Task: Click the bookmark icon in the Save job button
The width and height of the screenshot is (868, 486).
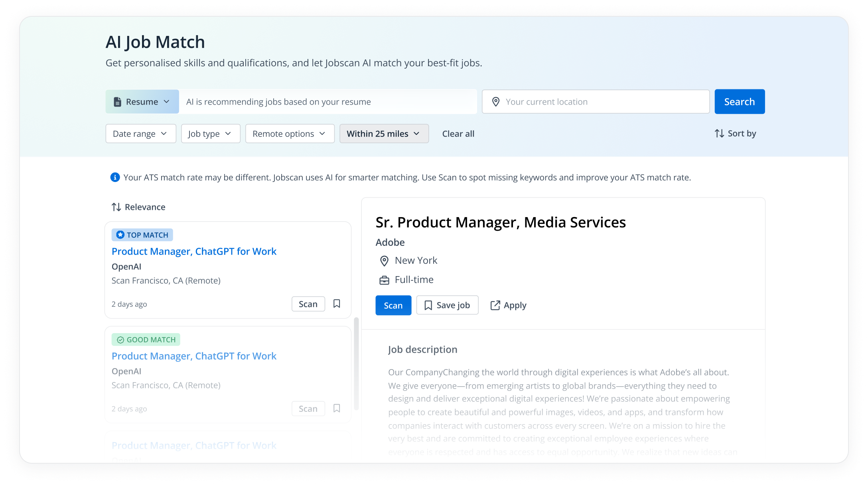Action: pyautogui.click(x=428, y=306)
